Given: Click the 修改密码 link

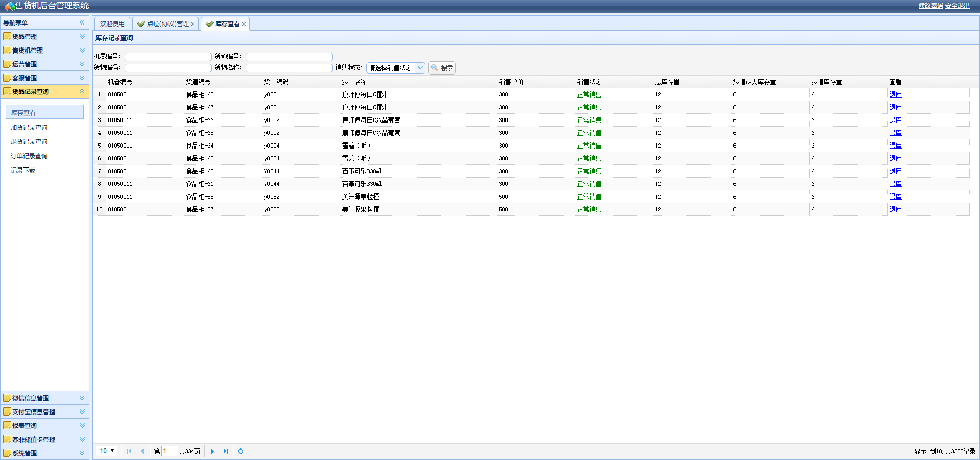Looking at the screenshot, I should click(931, 6).
